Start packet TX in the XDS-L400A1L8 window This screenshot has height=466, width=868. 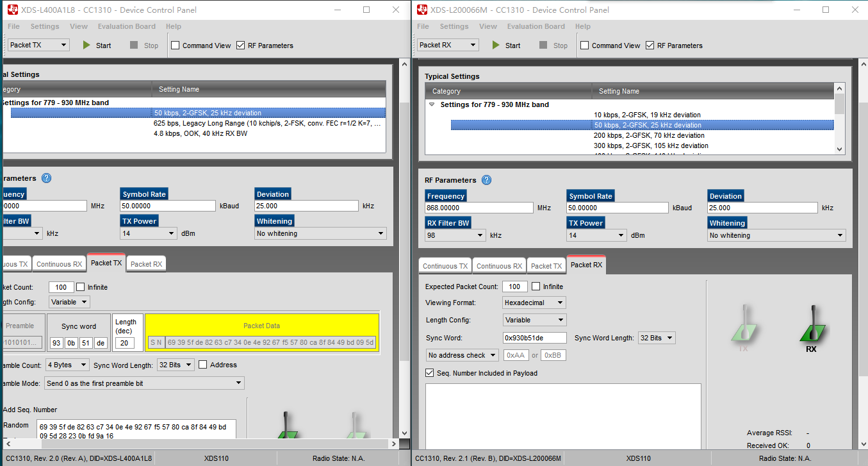click(96, 46)
